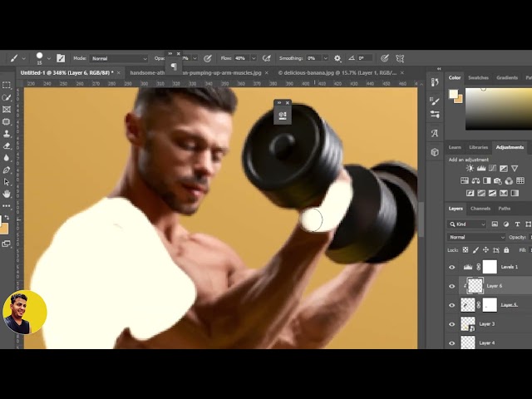Open smoothing options gear

point(337,58)
